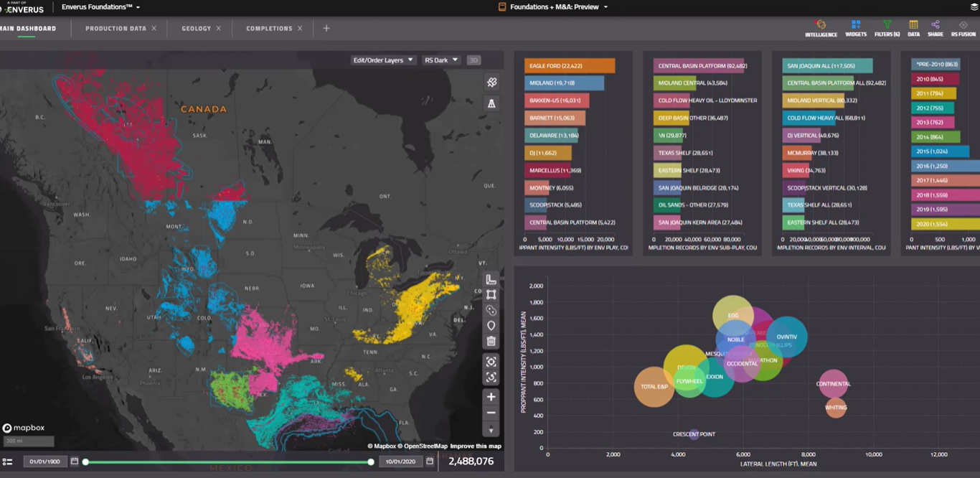Image resolution: width=980 pixels, height=478 pixels.
Task: Open RS Fusion from toolbar
Action: tap(963, 25)
